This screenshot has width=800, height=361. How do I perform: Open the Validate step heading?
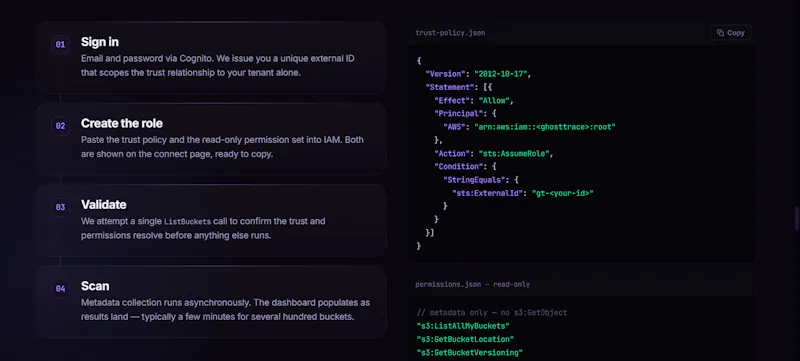pos(104,204)
